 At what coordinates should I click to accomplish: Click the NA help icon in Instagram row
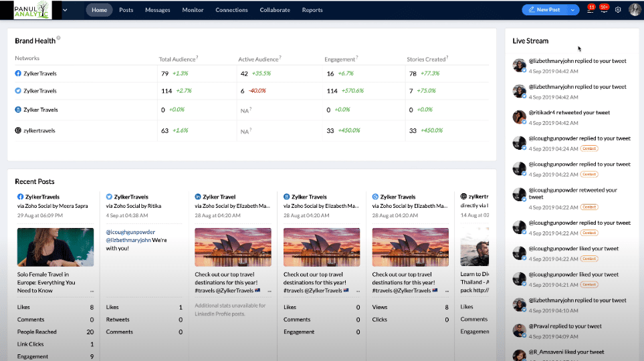(x=251, y=130)
